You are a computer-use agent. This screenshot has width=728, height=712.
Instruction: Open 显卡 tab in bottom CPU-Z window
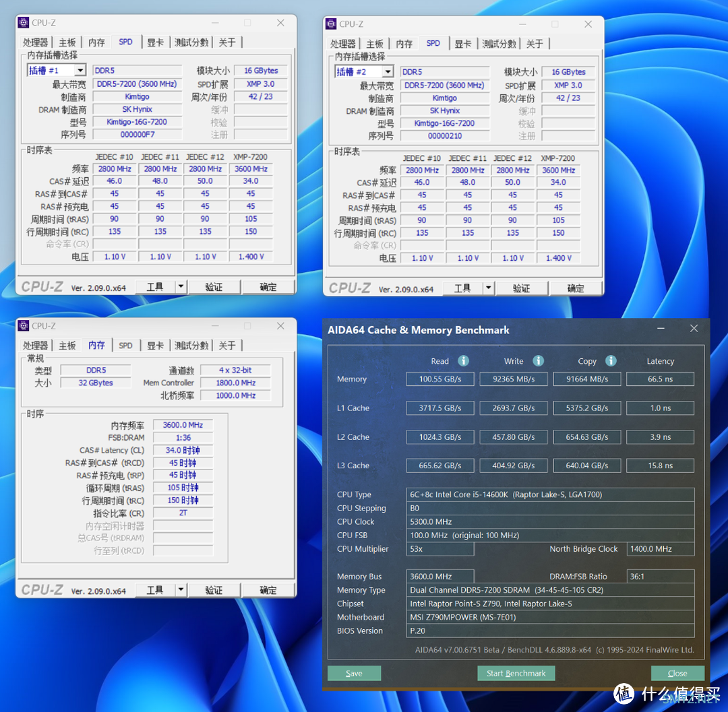(156, 346)
